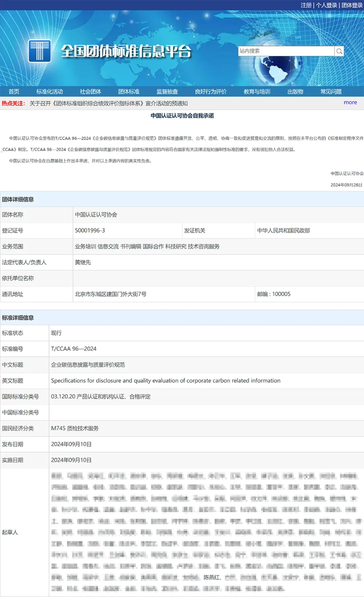364x597 pixels.
Task: Click the 标准详细信息 section header
Action: pyautogui.click(x=18, y=318)
